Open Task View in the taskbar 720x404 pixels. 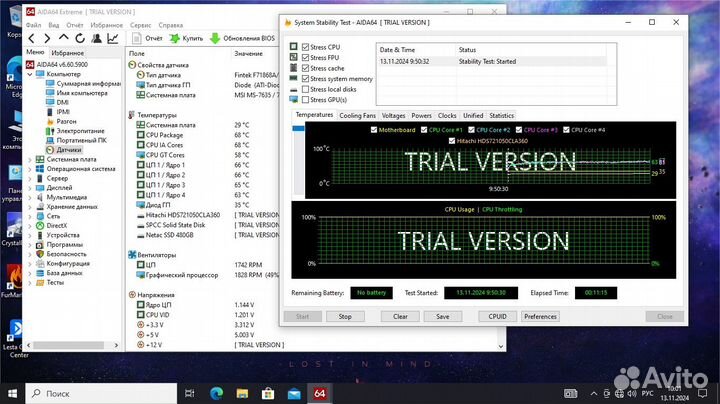tap(189, 393)
